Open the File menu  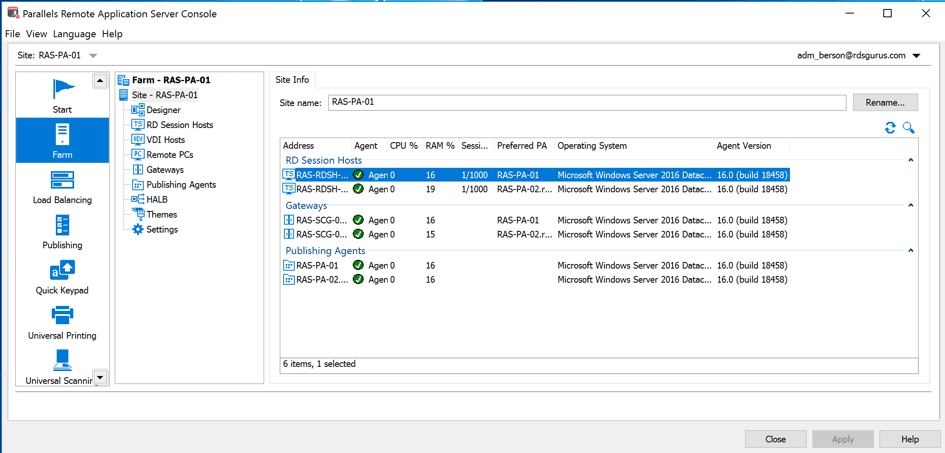pyautogui.click(x=13, y=34)
